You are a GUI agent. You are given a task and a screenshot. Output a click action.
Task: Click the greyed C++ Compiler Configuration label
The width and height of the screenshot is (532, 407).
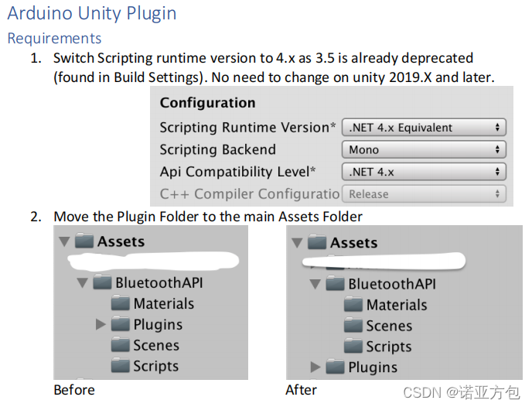pyautogui.click(x=250, y=194)
